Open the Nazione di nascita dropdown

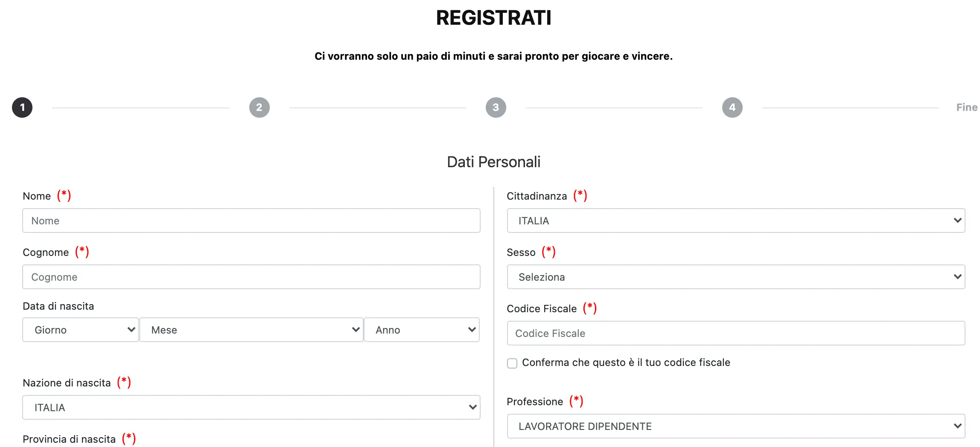(251, 407)
